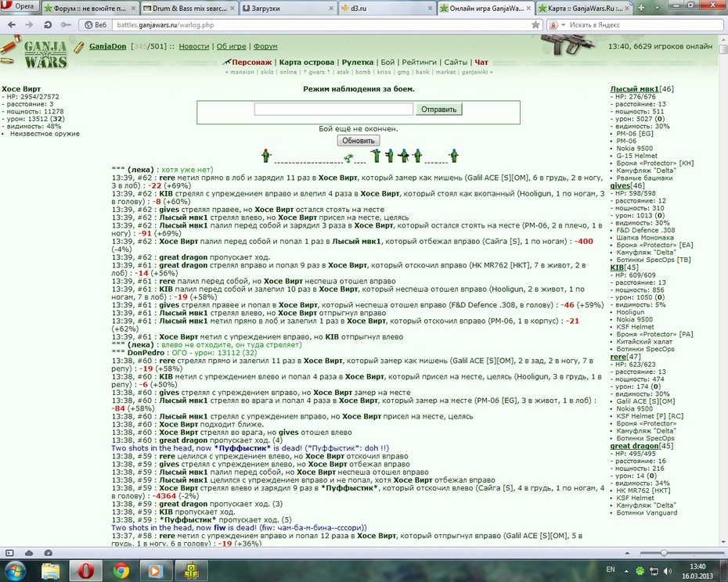728x582 pixels.
Task: Go forward to the next page
Action: click(29, 24)
